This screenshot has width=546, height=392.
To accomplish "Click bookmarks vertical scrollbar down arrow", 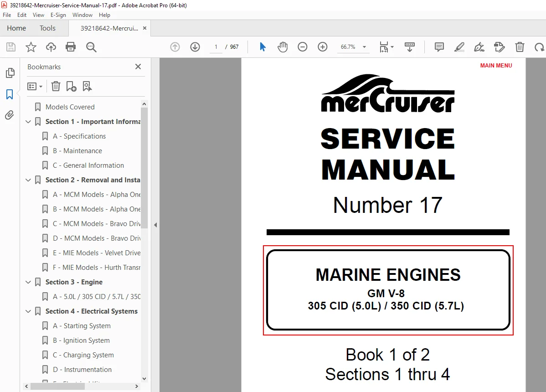I will (144, 379).
